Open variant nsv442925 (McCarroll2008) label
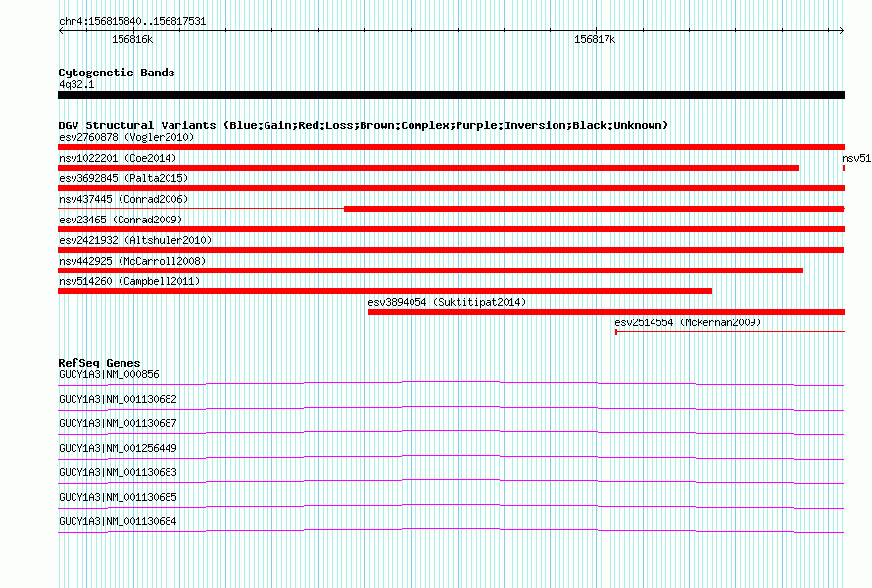 (x=132, y=261)
